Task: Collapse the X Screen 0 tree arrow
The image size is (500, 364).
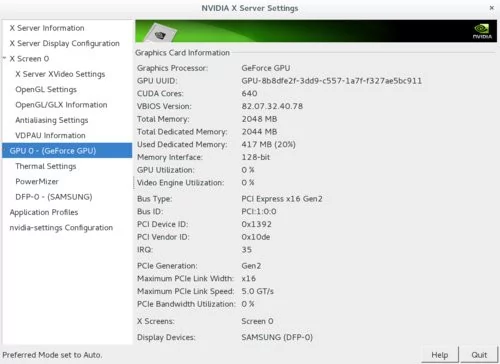Action: pyautogui.click(x=5, y=58)
